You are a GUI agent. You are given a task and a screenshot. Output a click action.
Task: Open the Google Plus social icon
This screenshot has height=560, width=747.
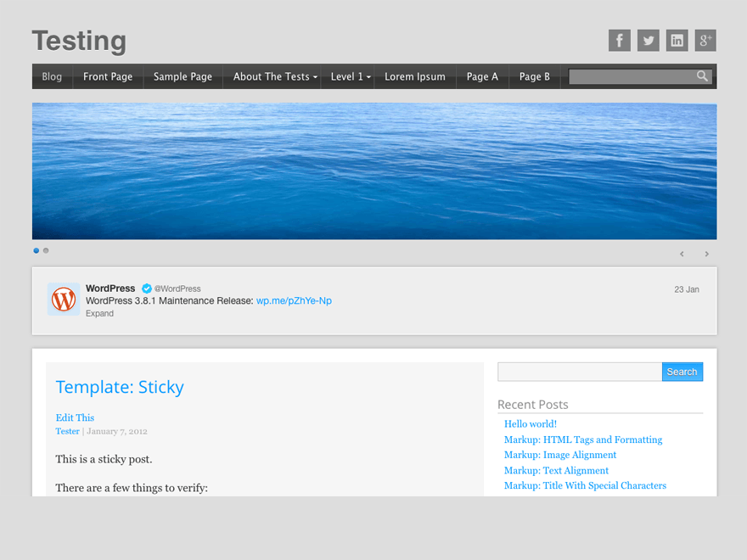click(705, 41)
